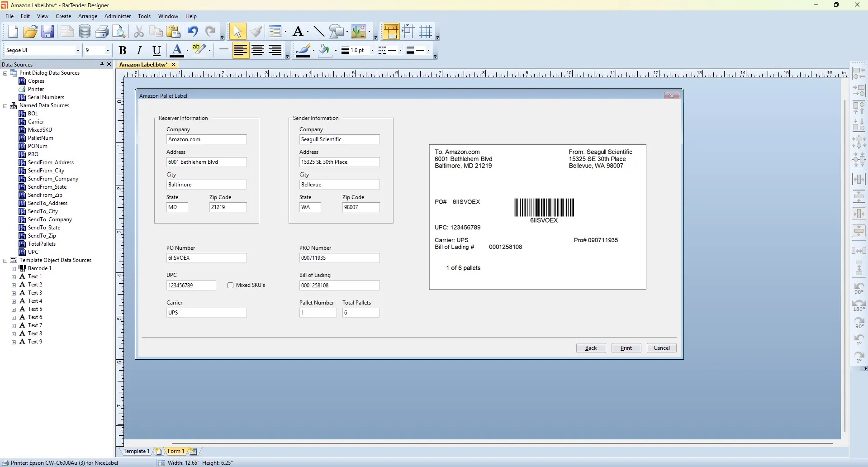The width and height of the screenshot is (868, 467).
Task: Click the Carrier input field
Action: (206, 313)
